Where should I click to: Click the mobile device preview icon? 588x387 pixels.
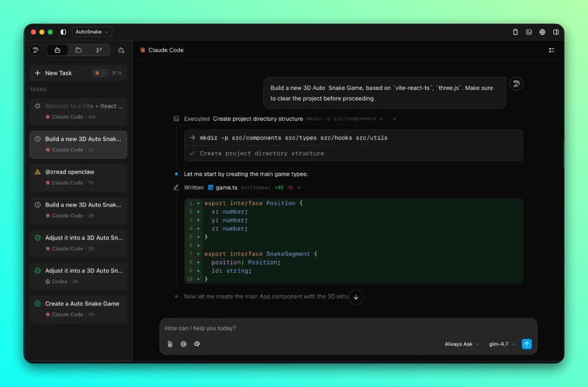[x=516, y=32]
